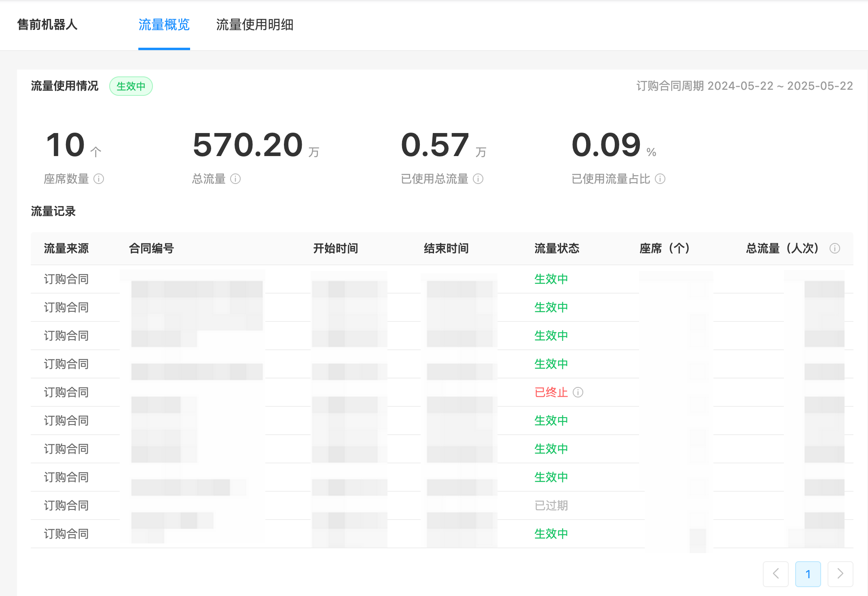Switch to the 流量使用明细 tab

pos(255,25)
